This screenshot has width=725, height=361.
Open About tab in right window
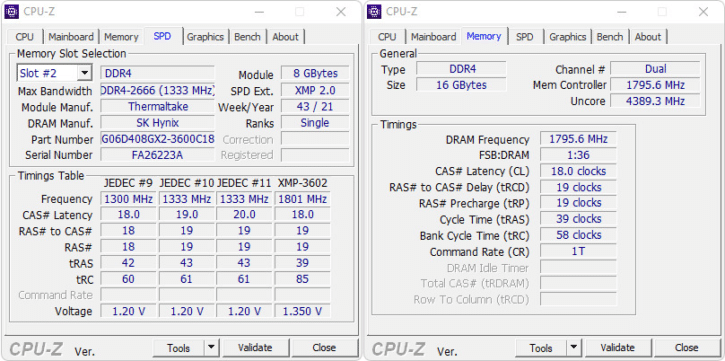[x=648, y=37]
